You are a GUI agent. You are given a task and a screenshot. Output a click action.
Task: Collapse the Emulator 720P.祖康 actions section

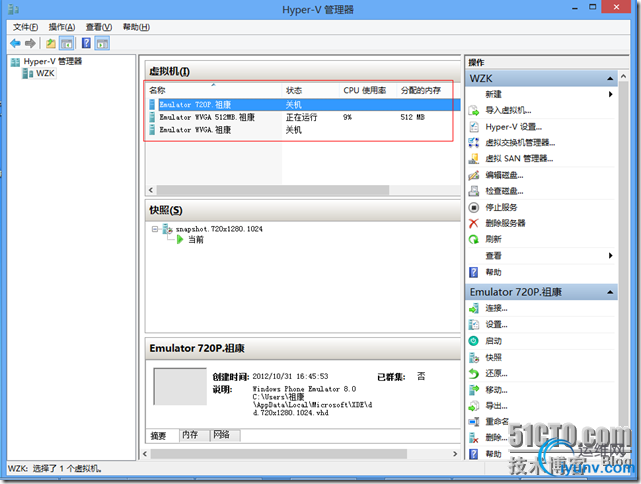point(610,292)
